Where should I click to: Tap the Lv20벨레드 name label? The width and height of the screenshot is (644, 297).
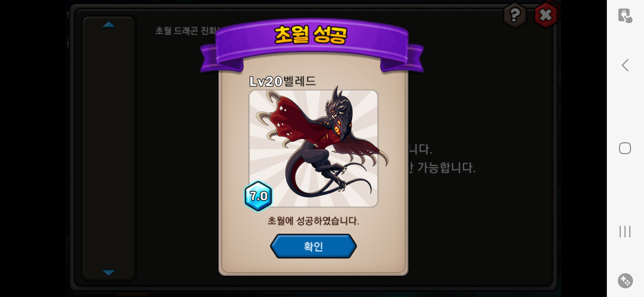coord(282,81)
